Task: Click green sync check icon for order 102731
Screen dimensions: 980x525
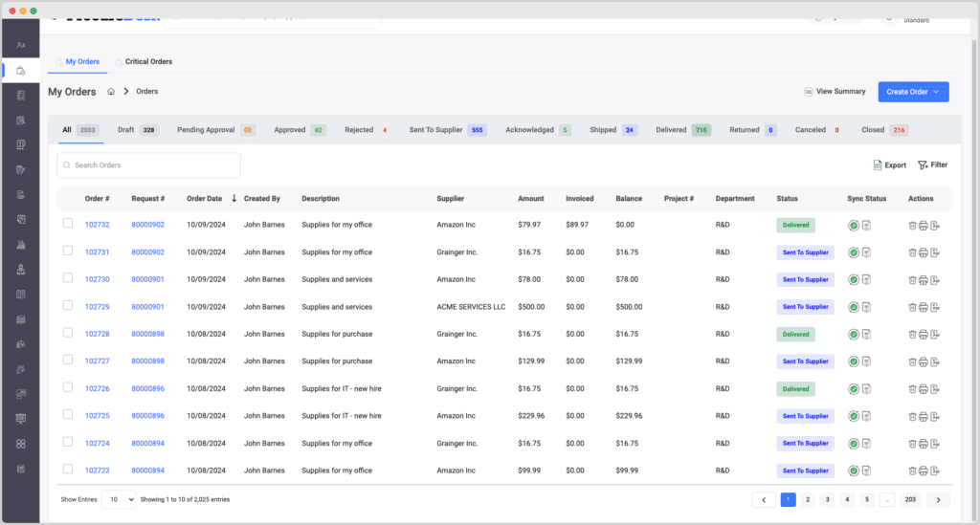Action: click(x=853, y=252)
